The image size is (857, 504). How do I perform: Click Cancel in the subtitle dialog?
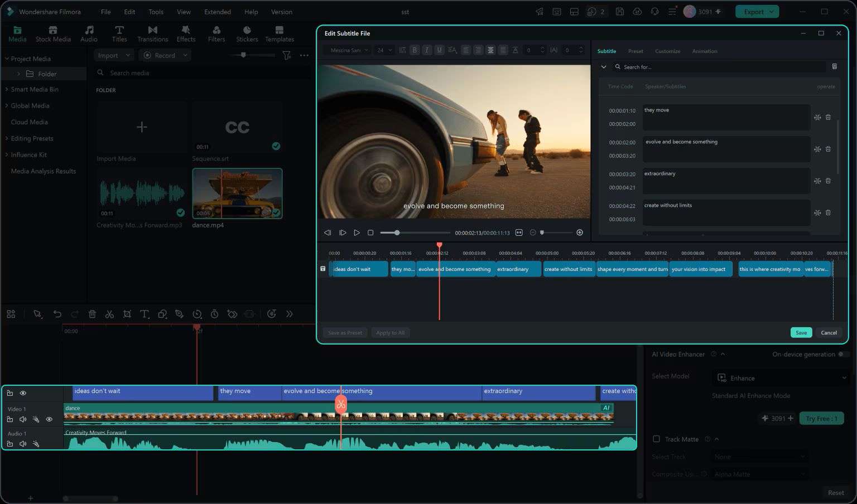829,333
